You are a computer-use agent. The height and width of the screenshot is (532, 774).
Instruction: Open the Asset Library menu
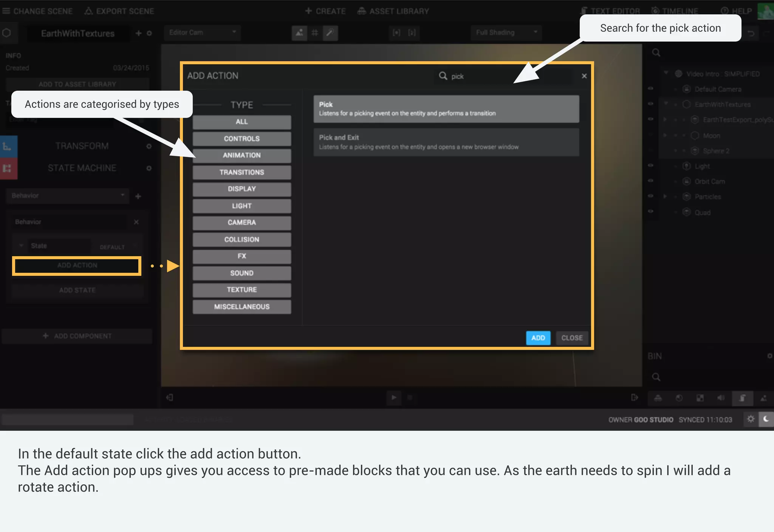393,11
